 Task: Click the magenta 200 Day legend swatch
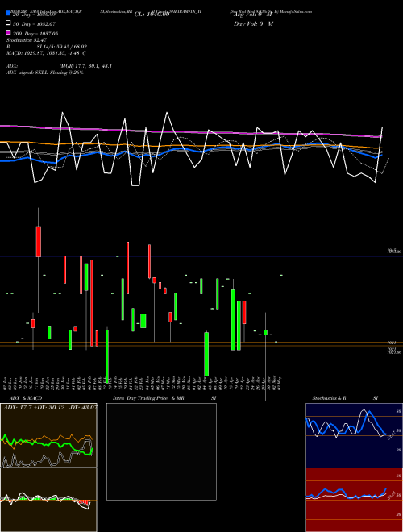tap(8, 33)
